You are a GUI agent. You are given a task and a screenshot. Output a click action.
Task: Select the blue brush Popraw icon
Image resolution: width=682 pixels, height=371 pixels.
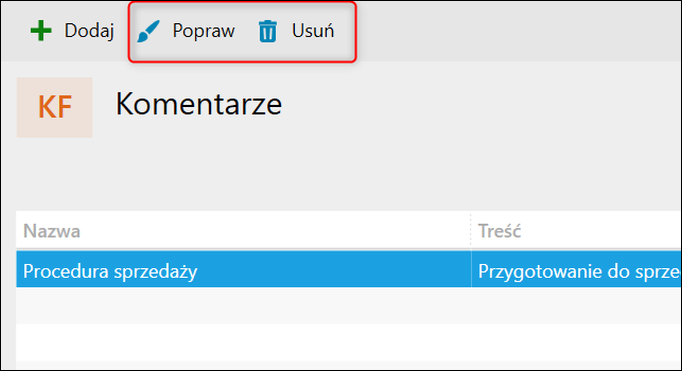[x=148, y=31]
